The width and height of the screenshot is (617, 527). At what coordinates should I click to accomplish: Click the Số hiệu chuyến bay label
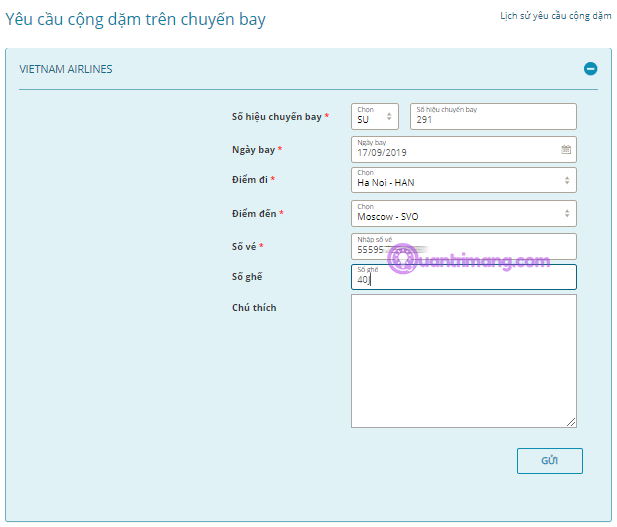(280, 117)
